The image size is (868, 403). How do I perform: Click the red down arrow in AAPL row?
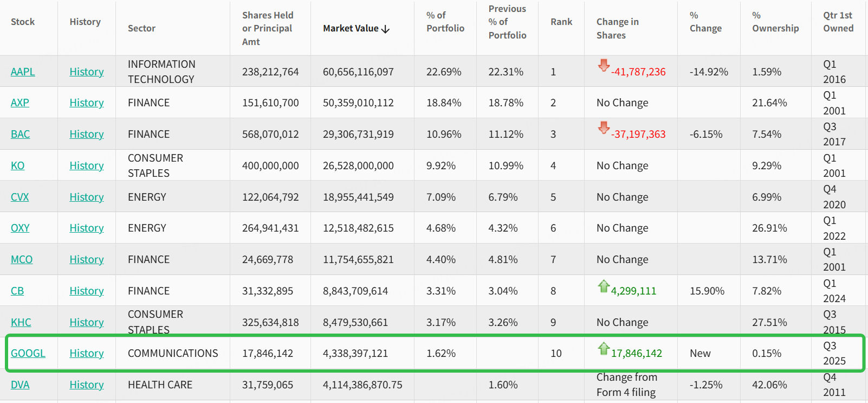[603, 66]
